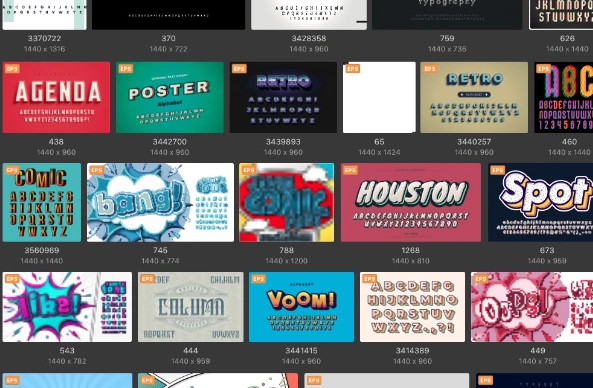Click the EPS badge on VOOM! thumbnail
593x388 pixels.
(258, 279)
